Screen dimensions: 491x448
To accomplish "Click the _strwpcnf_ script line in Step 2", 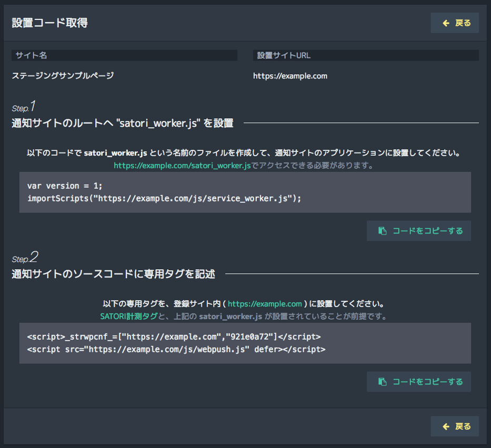I will pyautogui.click(x=174, y=337).
